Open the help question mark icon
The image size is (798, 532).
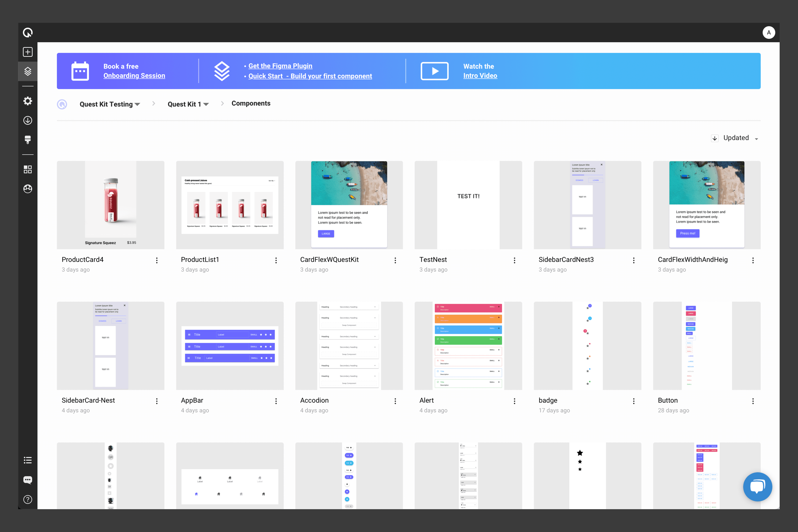[27, 499]
